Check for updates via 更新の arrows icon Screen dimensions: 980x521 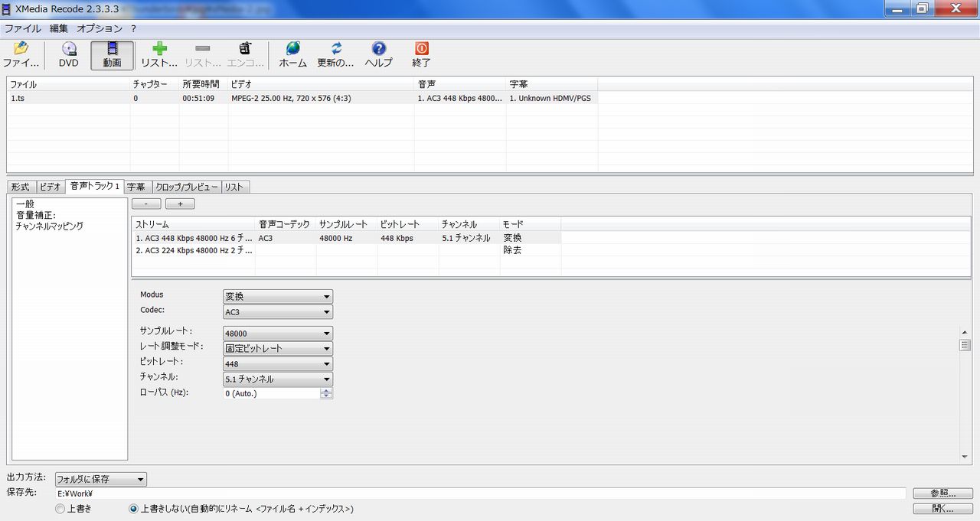(335, 54)
